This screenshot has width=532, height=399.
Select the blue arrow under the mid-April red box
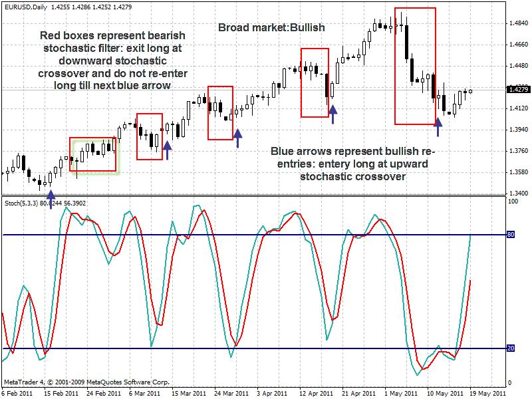pyautogui.click(x=333, y=113)
